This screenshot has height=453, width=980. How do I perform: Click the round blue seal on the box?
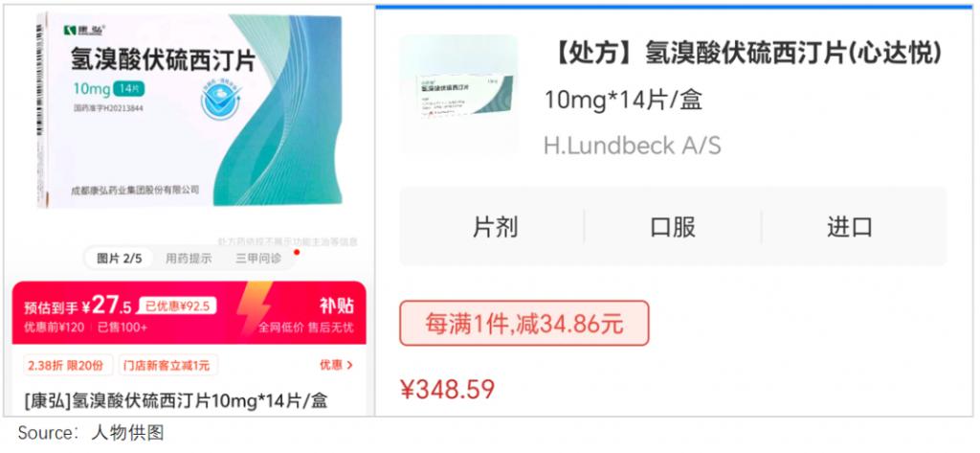coord(221,100)
